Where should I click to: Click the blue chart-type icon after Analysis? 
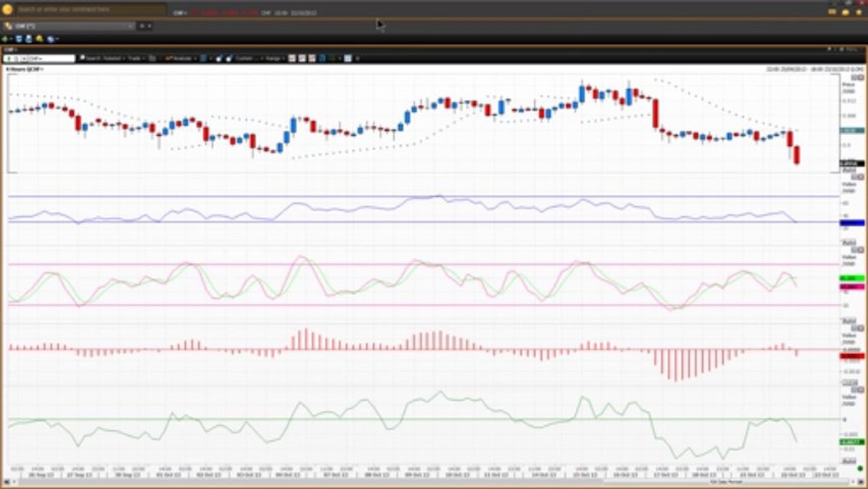point(204,58)
